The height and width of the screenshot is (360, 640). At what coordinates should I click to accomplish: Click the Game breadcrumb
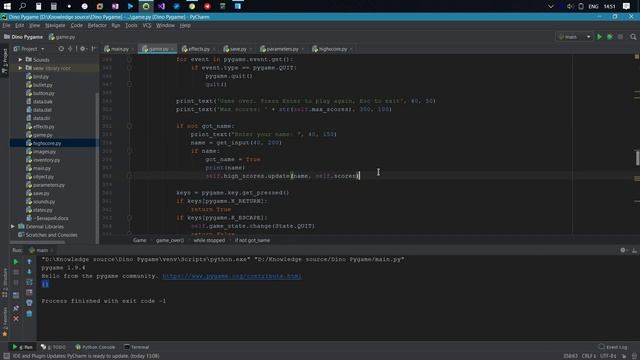click(x=140, y=240)
